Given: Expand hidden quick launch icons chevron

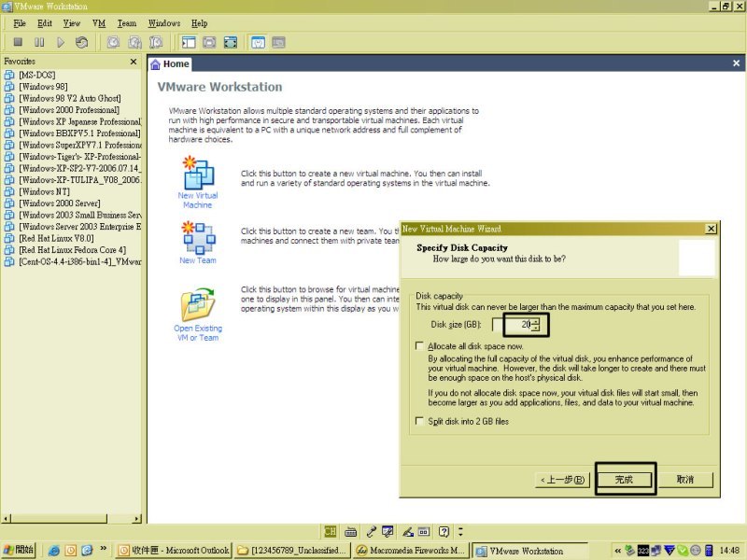Looking at the screenshot, I should point(103,549).
